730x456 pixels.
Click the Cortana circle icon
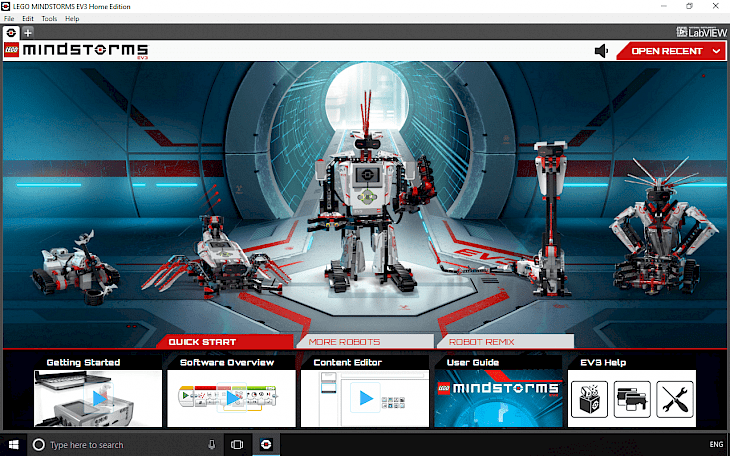coord(39,445)
